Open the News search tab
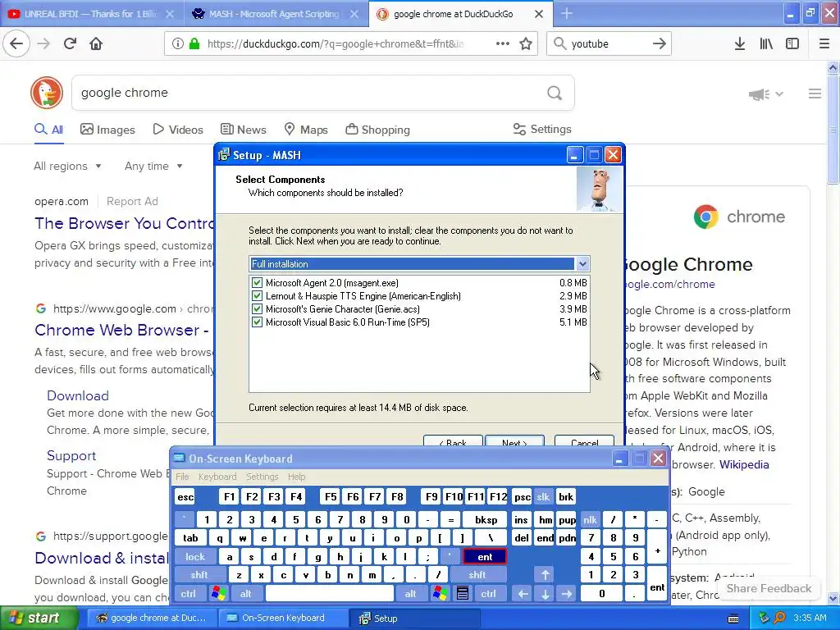 [x=244, y=130]
